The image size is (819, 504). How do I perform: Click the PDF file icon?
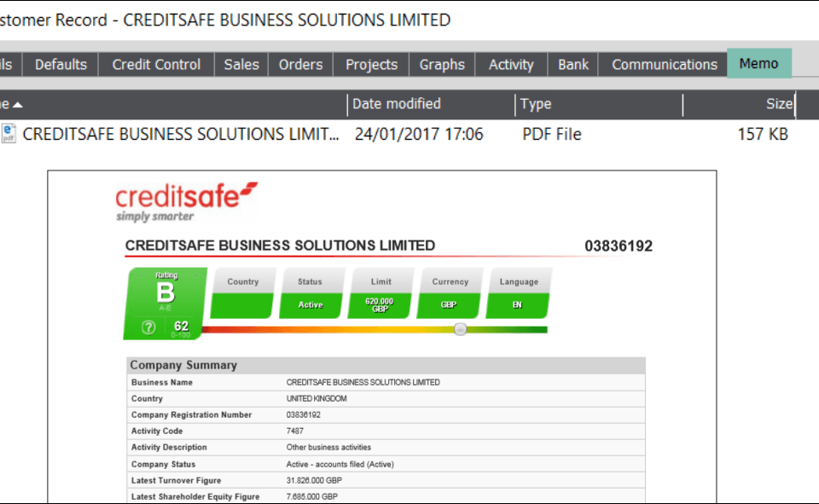click(x=9, y=134)
